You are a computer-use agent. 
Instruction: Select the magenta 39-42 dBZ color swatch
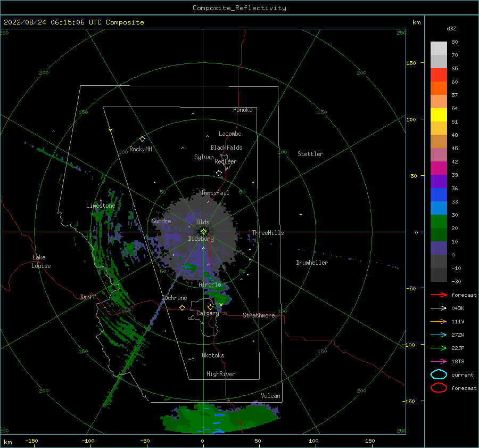pos(439,168)
